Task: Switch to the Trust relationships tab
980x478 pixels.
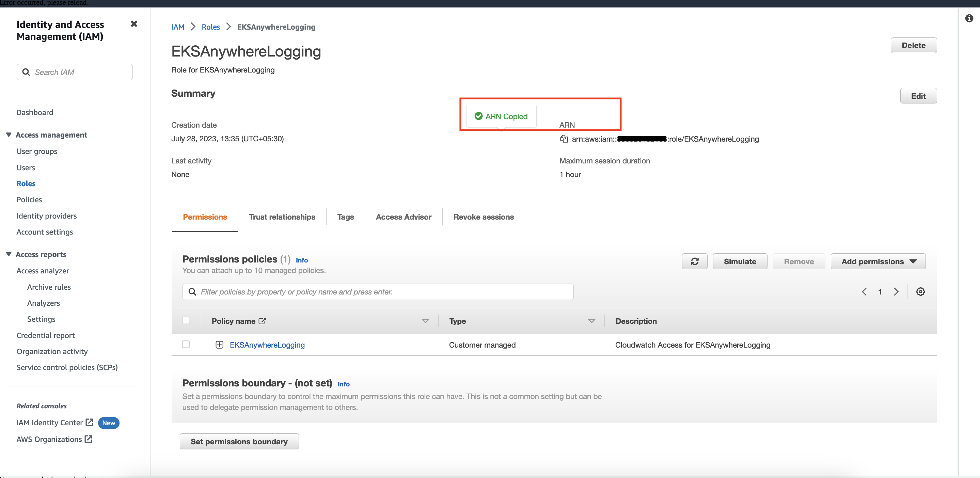Action: pyautogui.click(x=282, y=217)
